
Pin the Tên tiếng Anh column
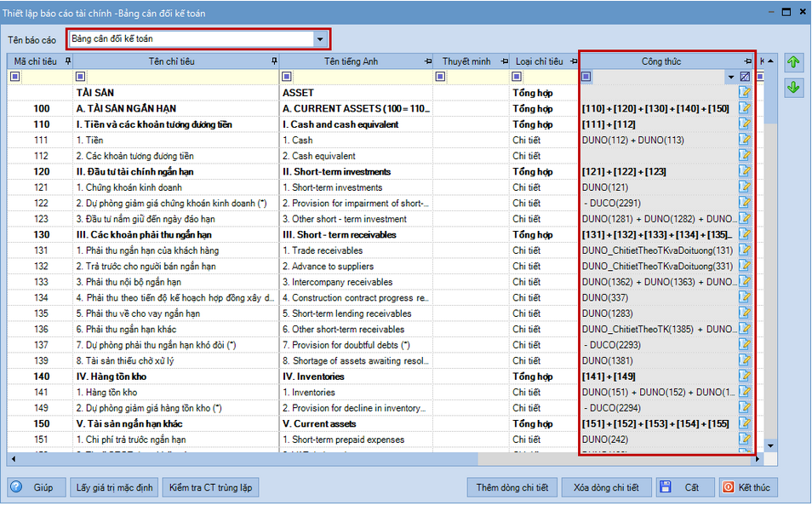[428, 61]
